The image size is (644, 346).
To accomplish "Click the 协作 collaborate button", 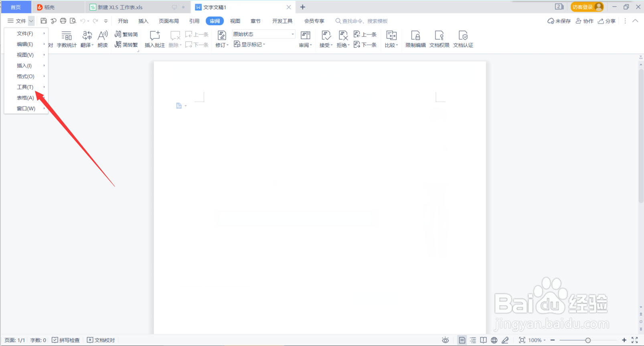I will 585,21.
